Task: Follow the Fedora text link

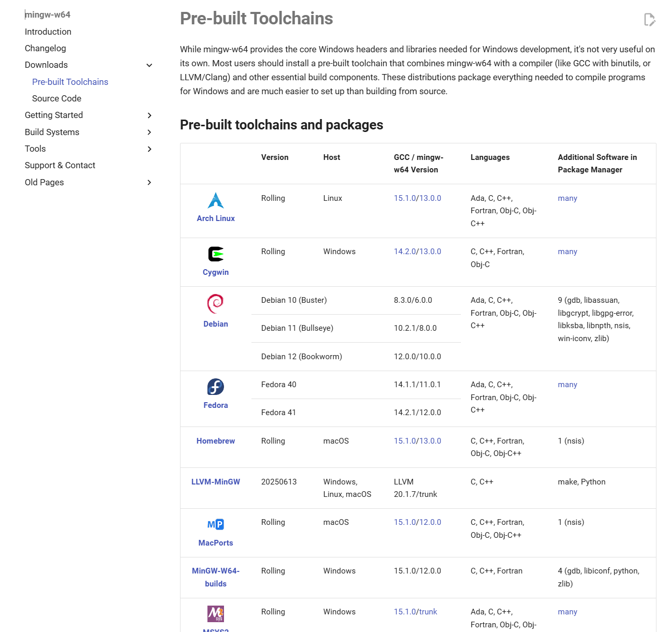Action: click(216, 405)
